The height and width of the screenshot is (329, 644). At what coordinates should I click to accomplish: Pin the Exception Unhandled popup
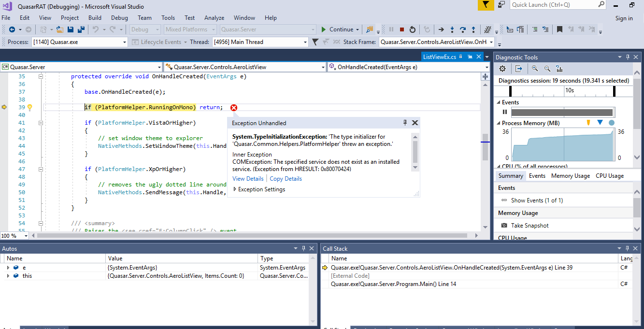coord(405,123)
